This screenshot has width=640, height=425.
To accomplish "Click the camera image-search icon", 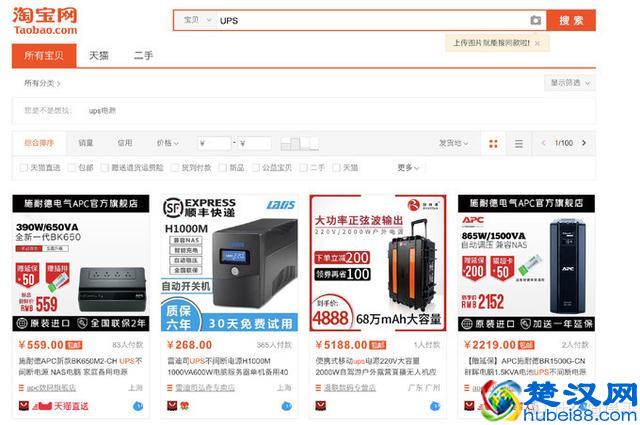I will coord(536,20).
